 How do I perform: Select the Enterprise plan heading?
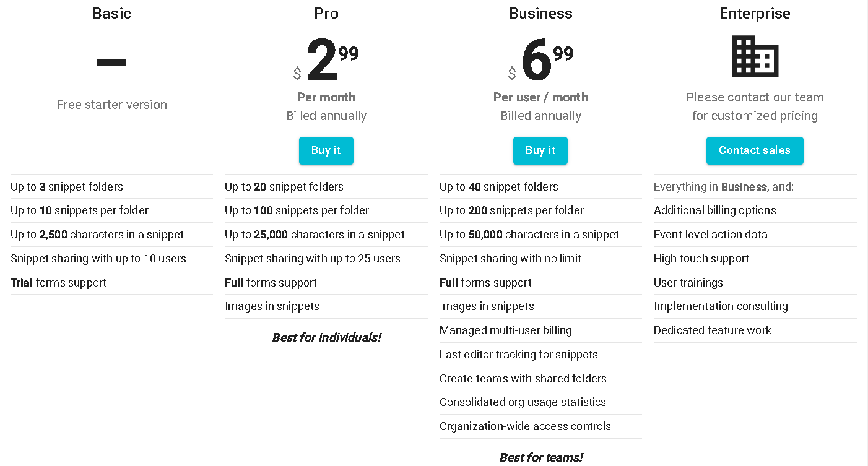click(755, 14)
